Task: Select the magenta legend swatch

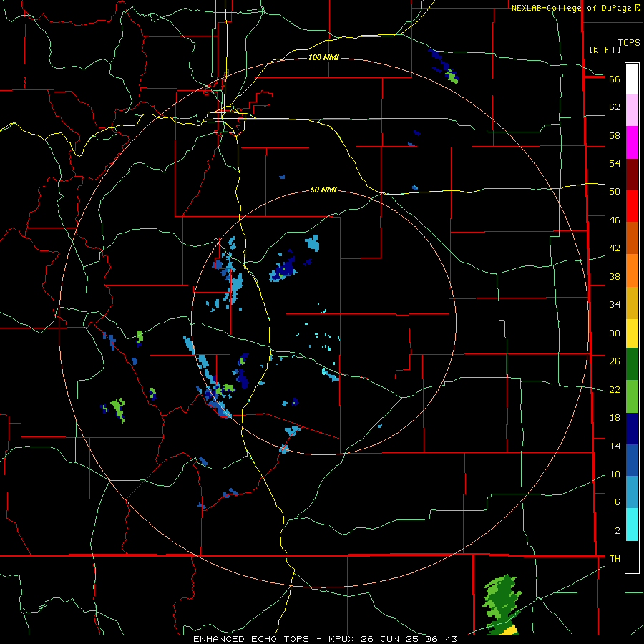Action: pos(632,142)
